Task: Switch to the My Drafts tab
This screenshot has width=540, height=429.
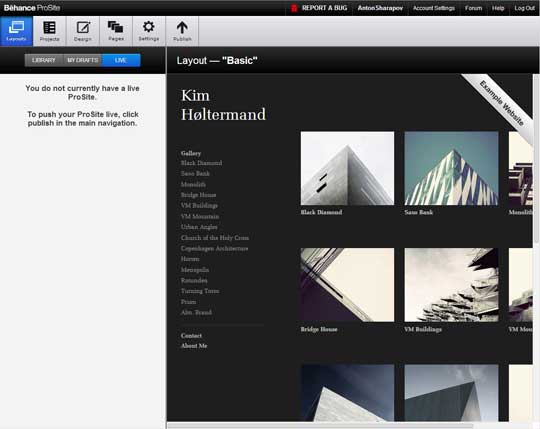Action: click(83, 60)
